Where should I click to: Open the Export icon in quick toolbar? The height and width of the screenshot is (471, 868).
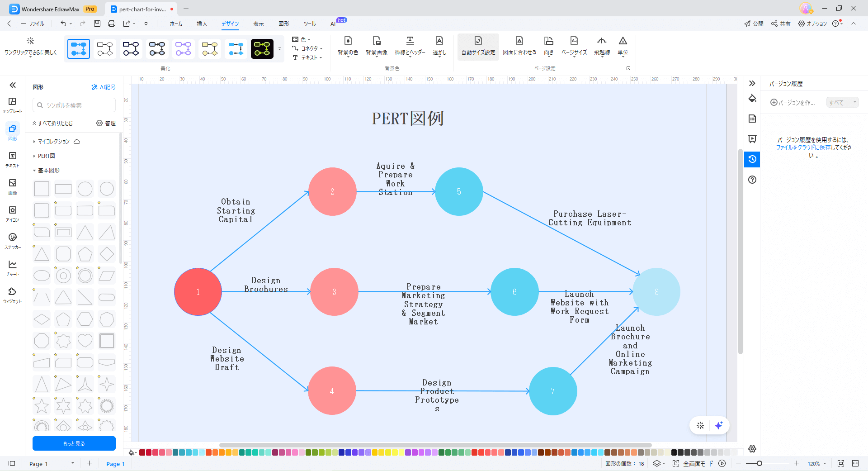[127, 24]
